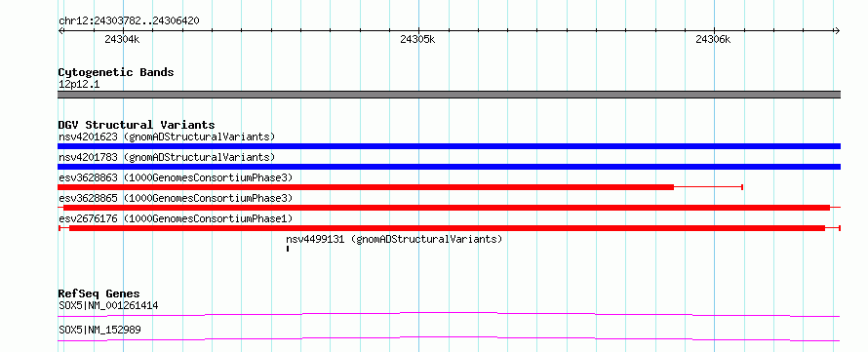Click the esv3628865 variant label
The image size is (868, 352).
[175, 198]
